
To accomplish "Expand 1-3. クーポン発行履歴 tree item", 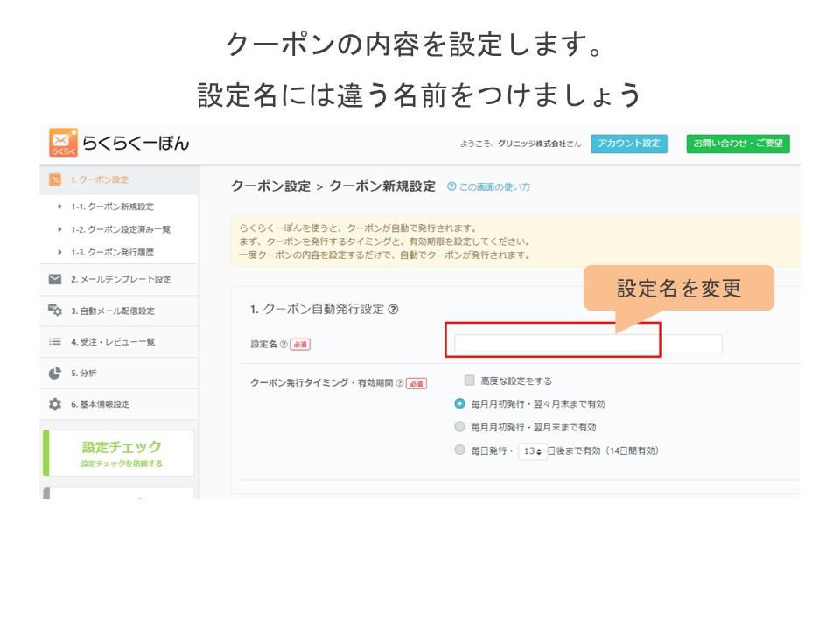I will (60, 252).
